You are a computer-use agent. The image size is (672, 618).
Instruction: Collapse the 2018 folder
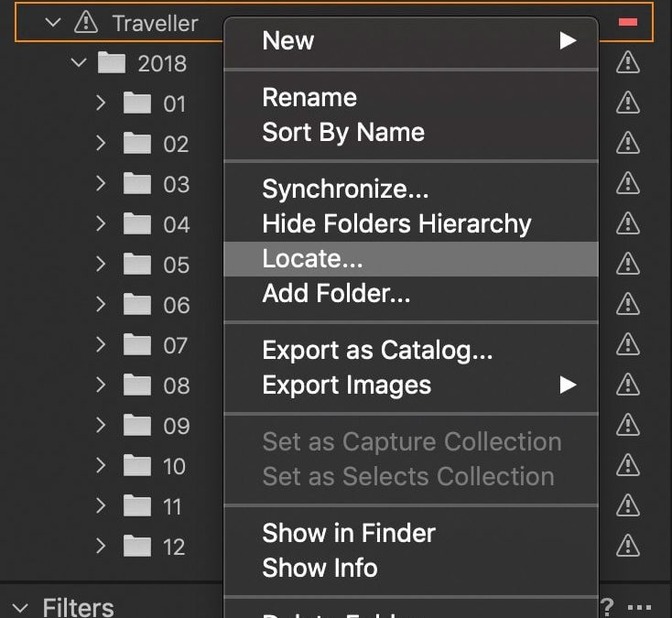(79, 63)
